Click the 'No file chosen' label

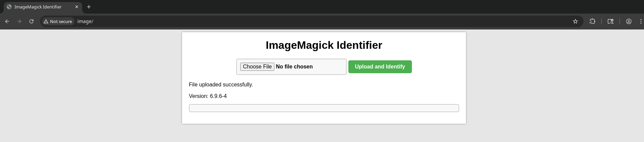(x=294, y=67)
